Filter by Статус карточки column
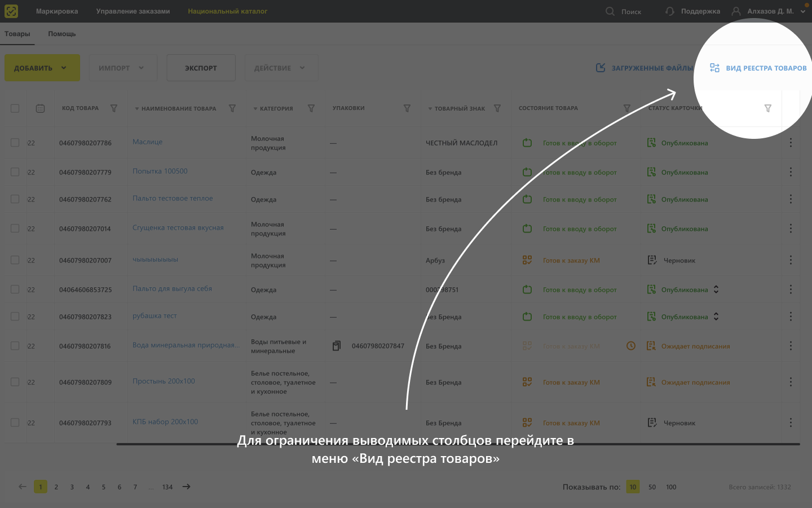 (768, 108)
